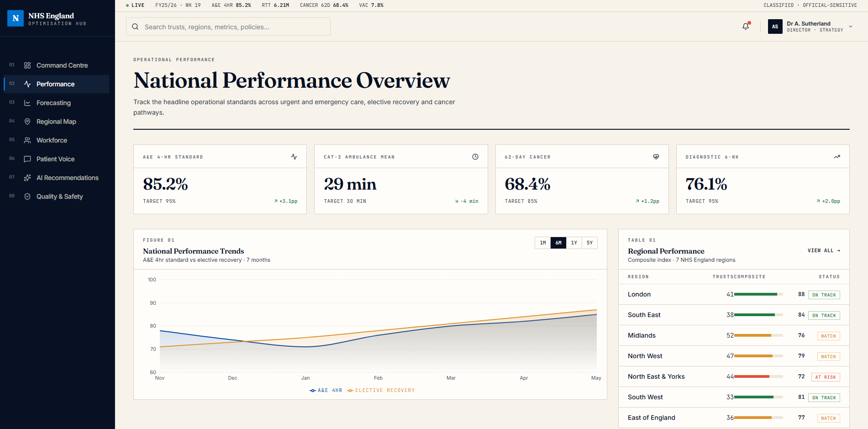Open Quality & Safety page
868x429 pixels.
pyautogui.click(x=56, y=196)
